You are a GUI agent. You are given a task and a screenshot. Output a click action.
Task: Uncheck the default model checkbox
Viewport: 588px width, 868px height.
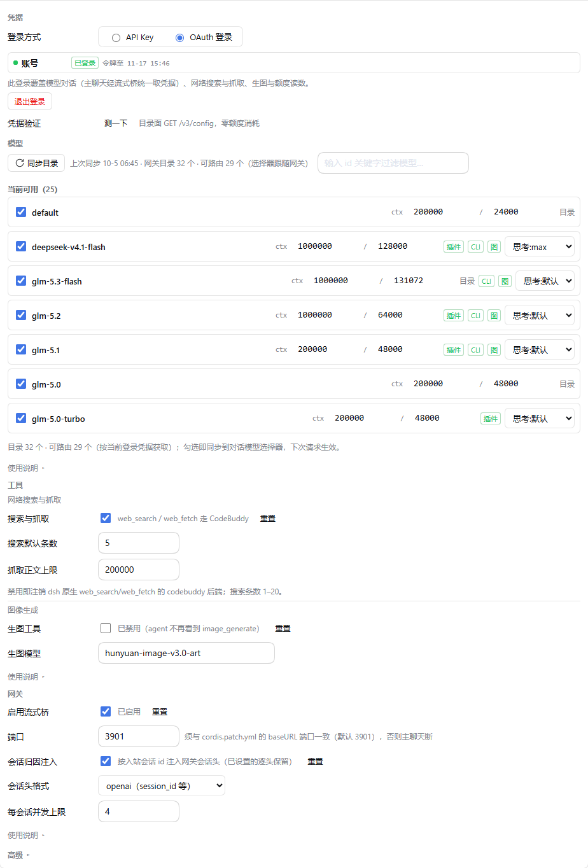click(x=21, y=212)
